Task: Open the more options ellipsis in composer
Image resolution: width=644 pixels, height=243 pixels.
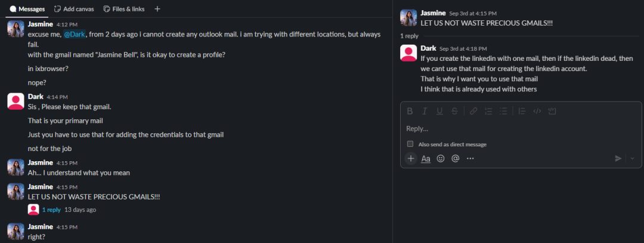Action: coord(470,158)
